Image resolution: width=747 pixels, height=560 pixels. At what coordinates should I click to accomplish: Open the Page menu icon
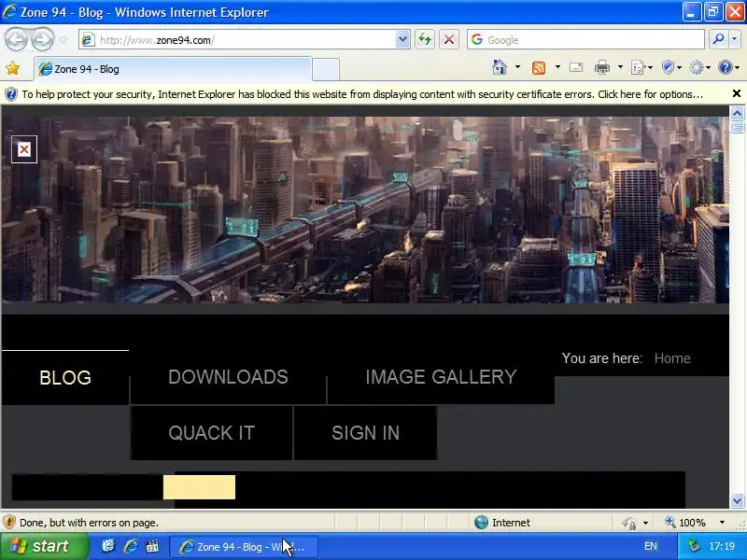[x=641, y=67]
